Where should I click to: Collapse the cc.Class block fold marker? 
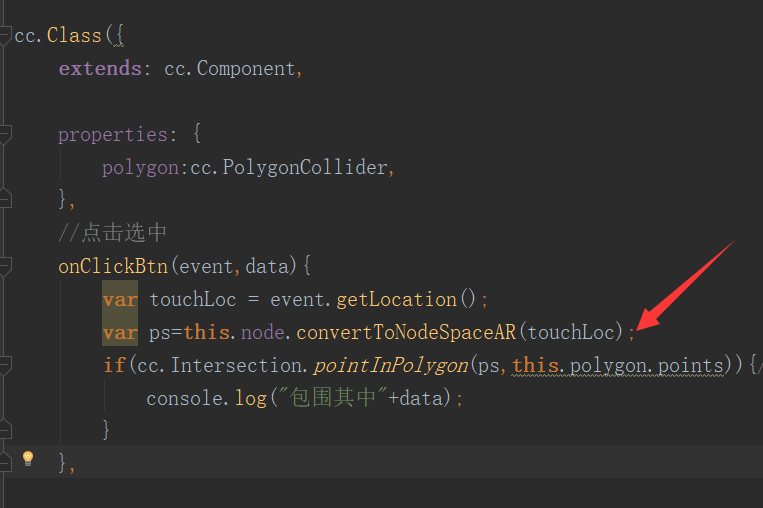click(x=6, y=36)
